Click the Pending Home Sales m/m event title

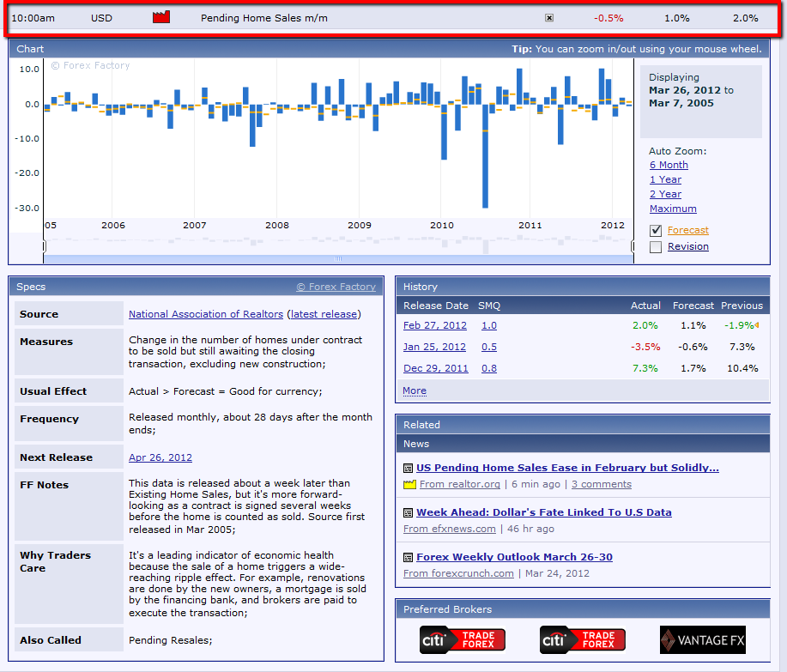(264, 18)
